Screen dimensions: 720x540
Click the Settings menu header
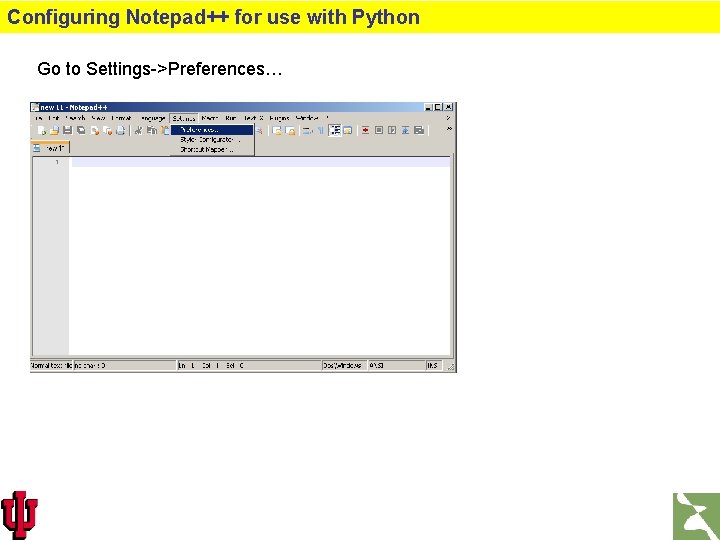pyautogui.click(x=184, y=118)
